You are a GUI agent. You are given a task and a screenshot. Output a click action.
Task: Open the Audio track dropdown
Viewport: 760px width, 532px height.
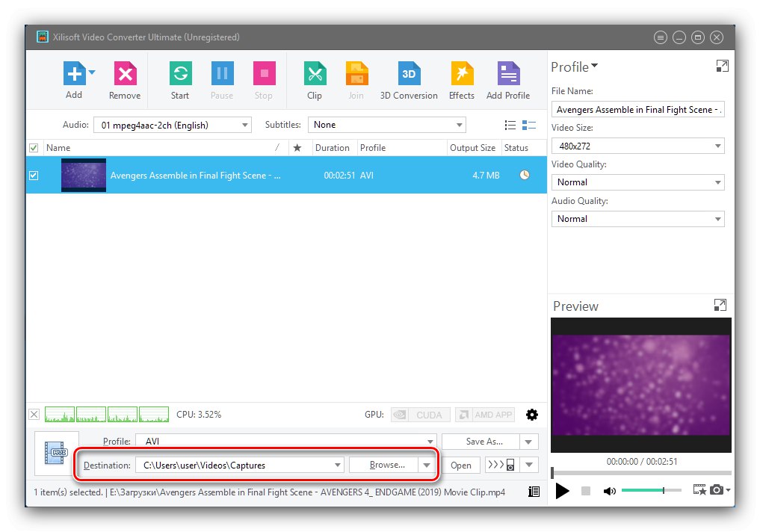click(x=172, y=125)
